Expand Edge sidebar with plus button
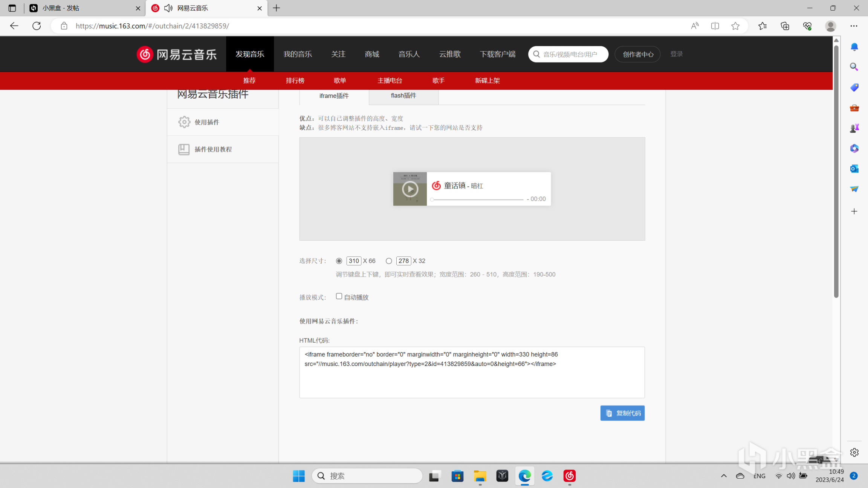The image size is (868, 488). click(854, 212)
